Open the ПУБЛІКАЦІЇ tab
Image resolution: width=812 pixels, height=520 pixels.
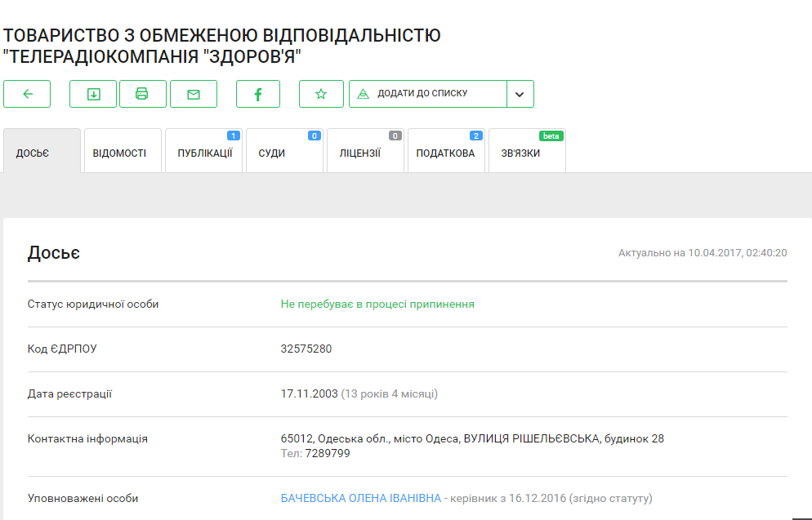click(204, 150)
